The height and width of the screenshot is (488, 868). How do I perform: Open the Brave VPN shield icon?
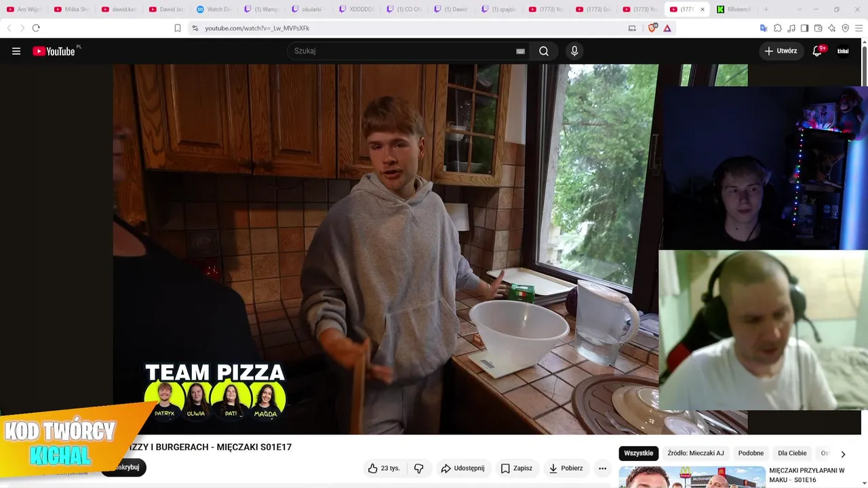click(845, 28)
